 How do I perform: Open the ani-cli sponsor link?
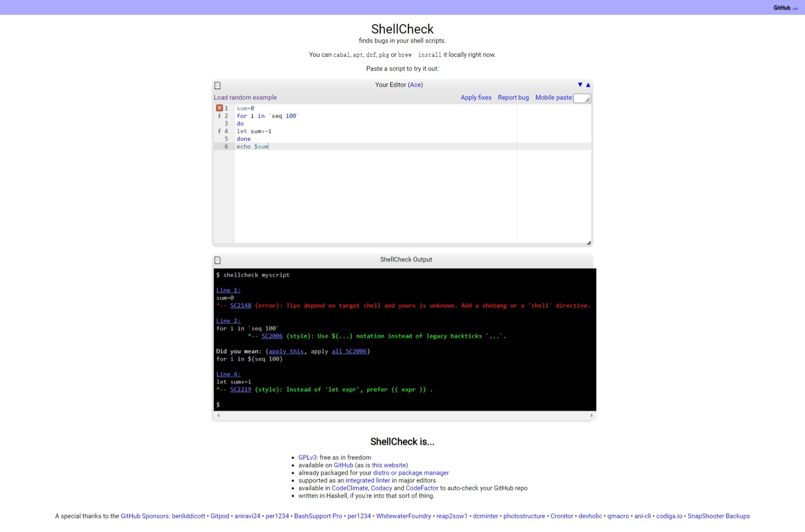(643, 516)
